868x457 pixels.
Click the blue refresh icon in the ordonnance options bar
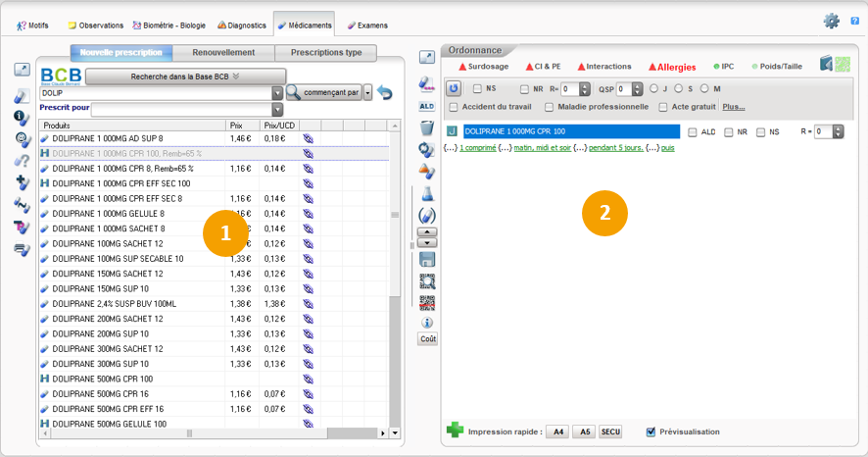click(x=454, y=88)
